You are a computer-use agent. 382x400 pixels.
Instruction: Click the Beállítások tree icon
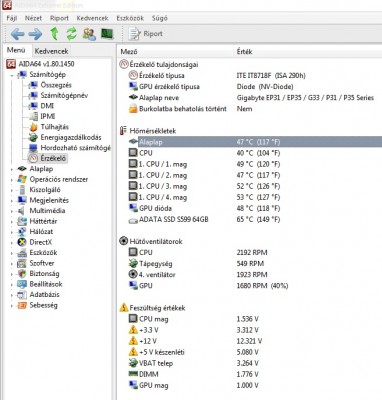(x=22, y=284)
